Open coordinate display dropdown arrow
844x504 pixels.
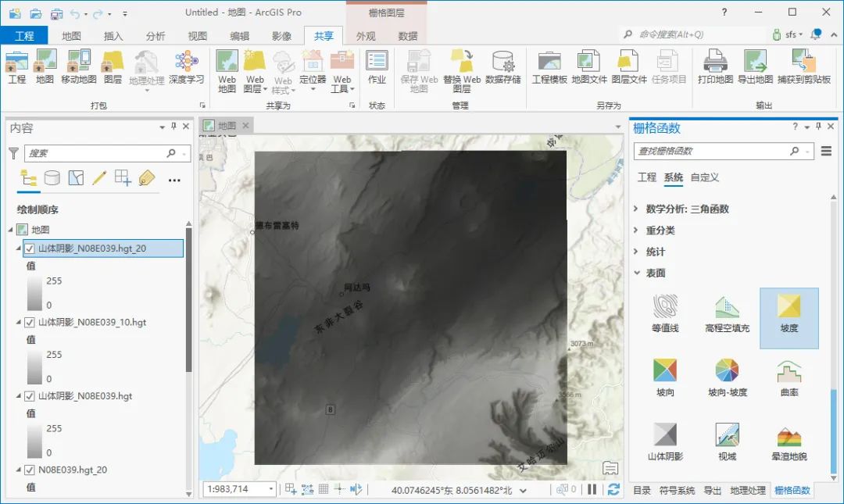[x=523, y=491]
